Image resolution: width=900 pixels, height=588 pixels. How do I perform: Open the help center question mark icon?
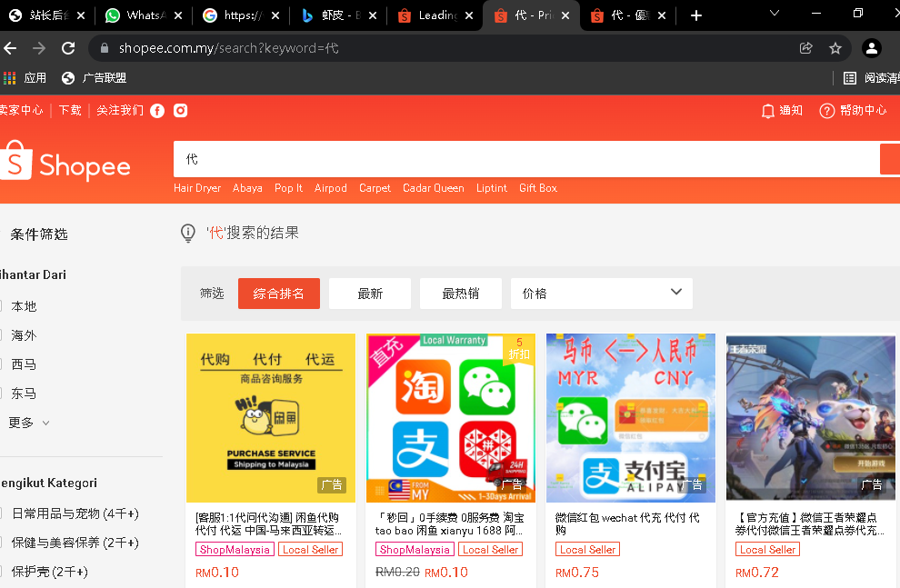pos(826,110)
